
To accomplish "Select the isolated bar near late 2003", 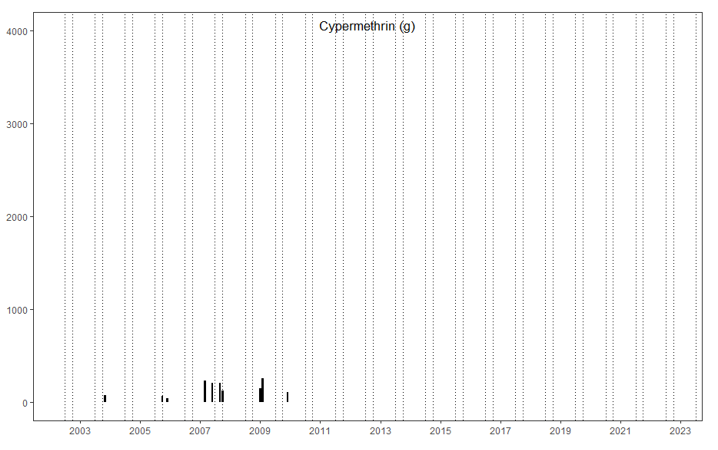I will pos(105,399).
